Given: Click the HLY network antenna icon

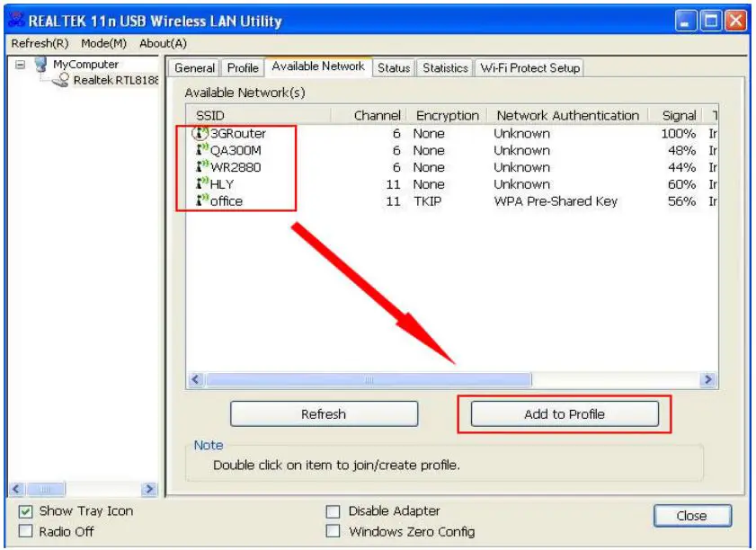Looking at the screenshot, I should pos(201,184).
